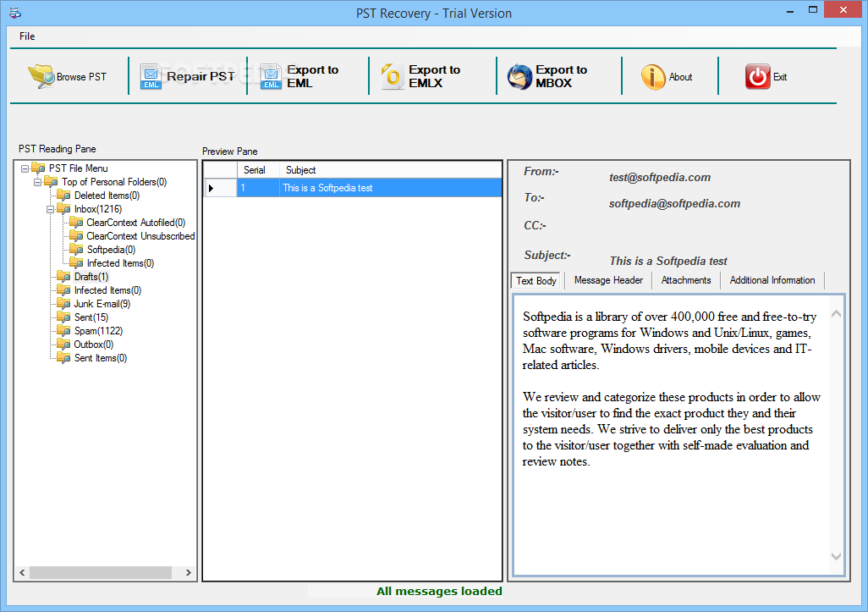Click the ClearContext Unsubscribed folder icon

pos(76,236)
